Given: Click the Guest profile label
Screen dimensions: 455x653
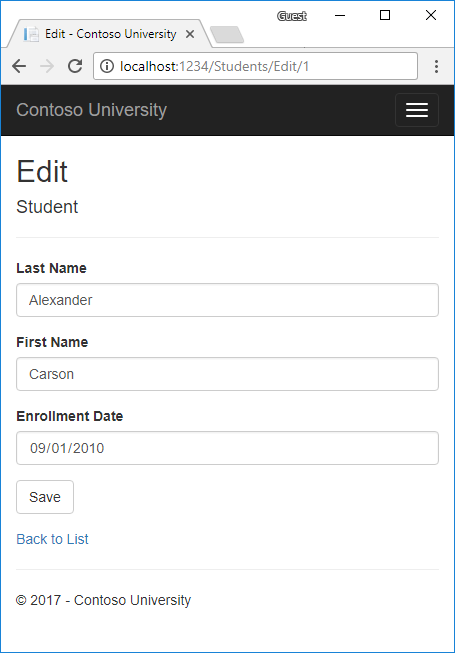Looking at the screenshot, I should 292,16.
